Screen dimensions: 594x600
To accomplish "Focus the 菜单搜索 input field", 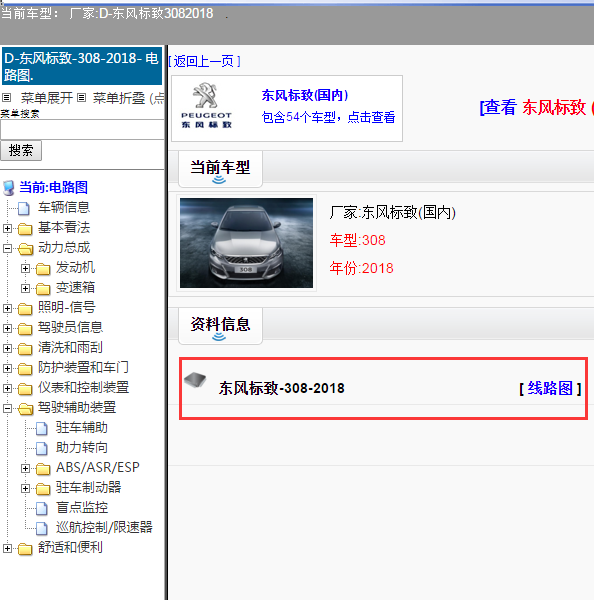I will coord(82,130).
